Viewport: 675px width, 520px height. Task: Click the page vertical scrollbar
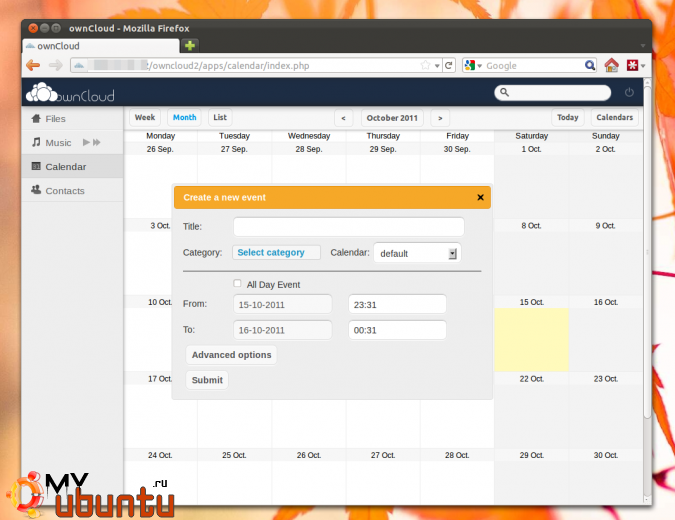(x=647, y=250)
